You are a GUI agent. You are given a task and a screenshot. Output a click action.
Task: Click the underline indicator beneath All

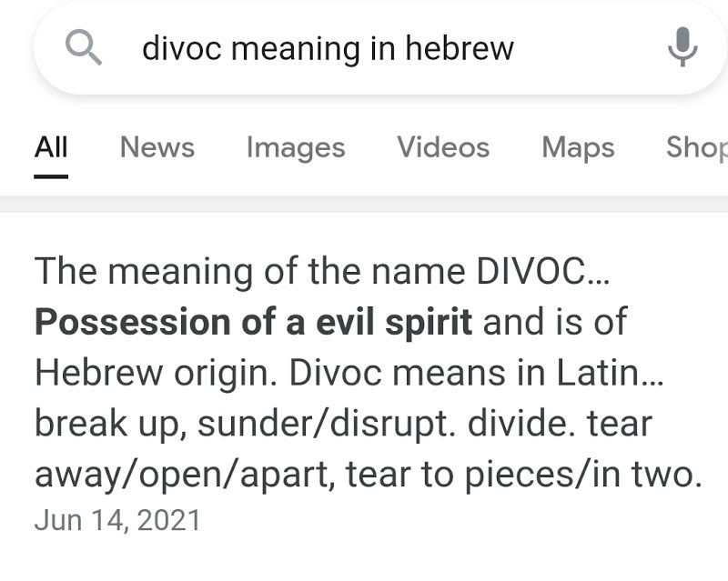pos(51,176)
